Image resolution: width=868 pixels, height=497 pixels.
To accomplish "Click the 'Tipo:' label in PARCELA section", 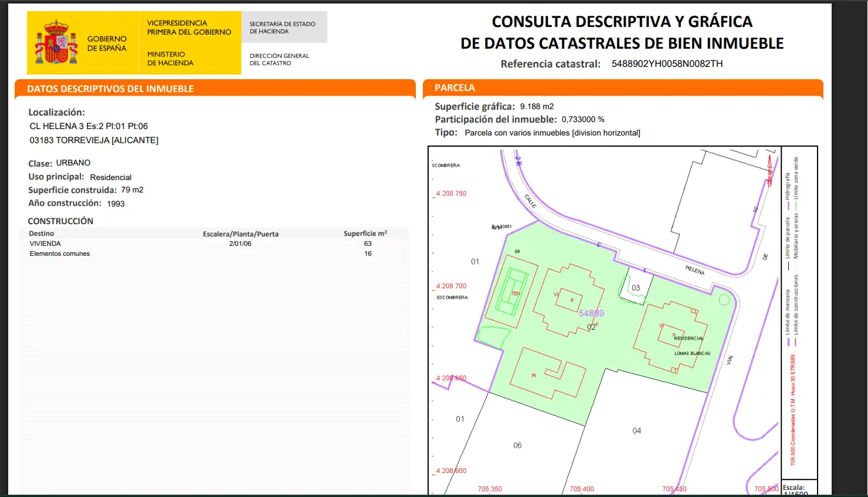I will 446,133.
